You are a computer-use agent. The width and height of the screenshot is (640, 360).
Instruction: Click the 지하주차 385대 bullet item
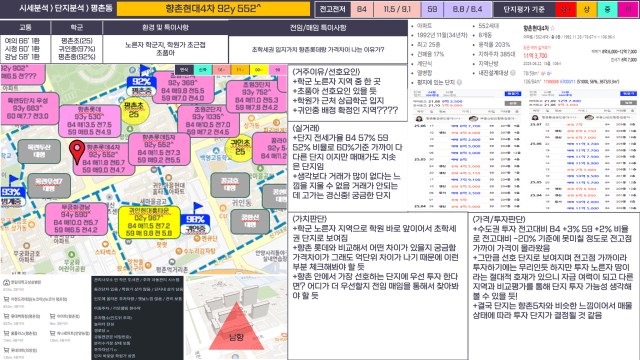click(x=496, y=54)
